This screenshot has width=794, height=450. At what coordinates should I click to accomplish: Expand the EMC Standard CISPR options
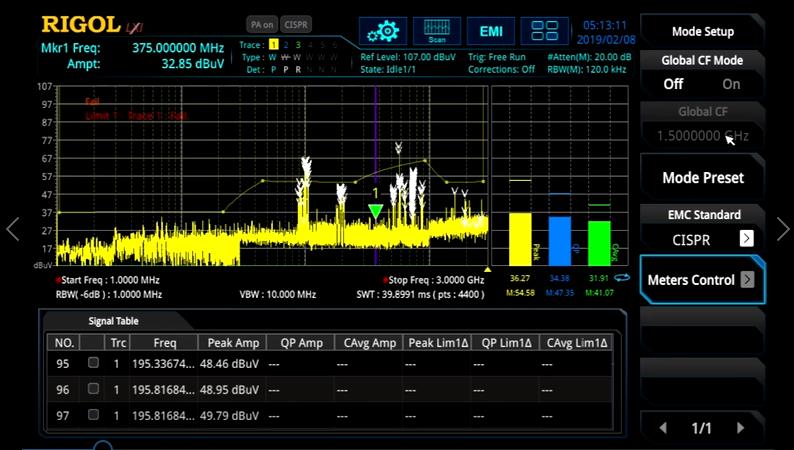(x=746, y=238)
